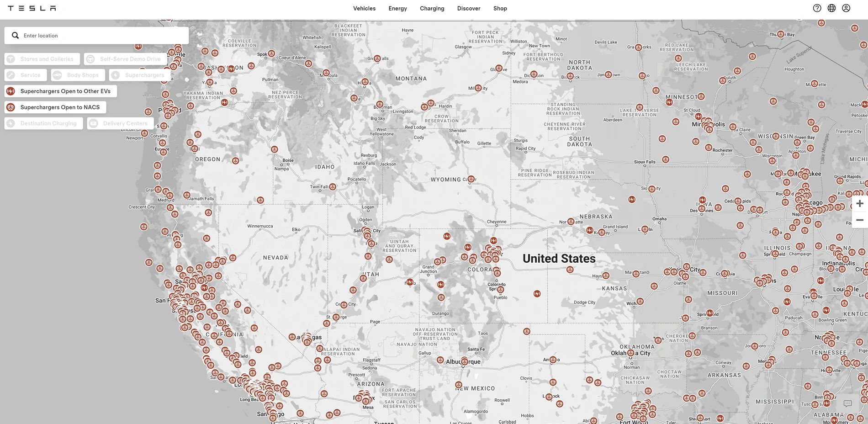Image resolution: width=868 pixels, height=424 pixels.
Task: Click the MONTANA state label
Action: point(411,79)
